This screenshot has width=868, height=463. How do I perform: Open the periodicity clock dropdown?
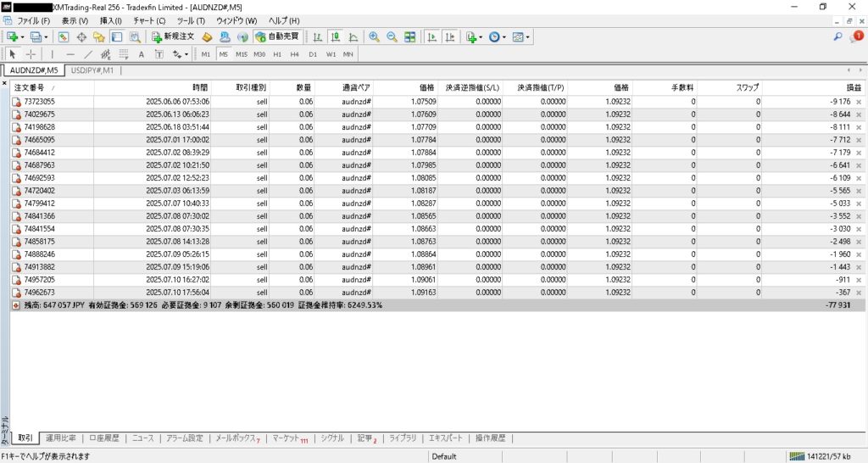point(504,36)
